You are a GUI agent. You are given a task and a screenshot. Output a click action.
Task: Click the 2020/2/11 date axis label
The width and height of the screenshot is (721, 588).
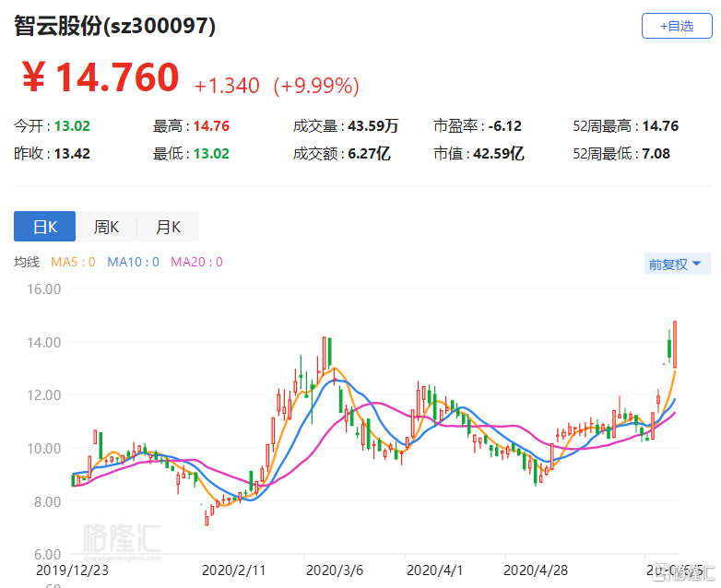(233, 570)
